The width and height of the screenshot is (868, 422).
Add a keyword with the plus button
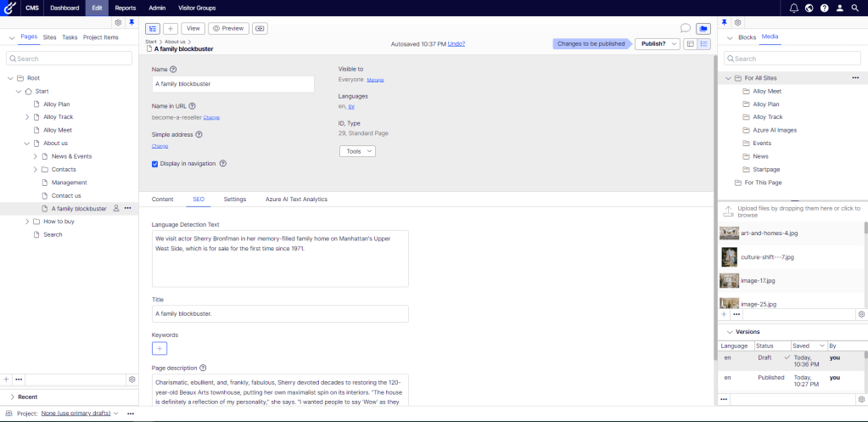(160, 348)
